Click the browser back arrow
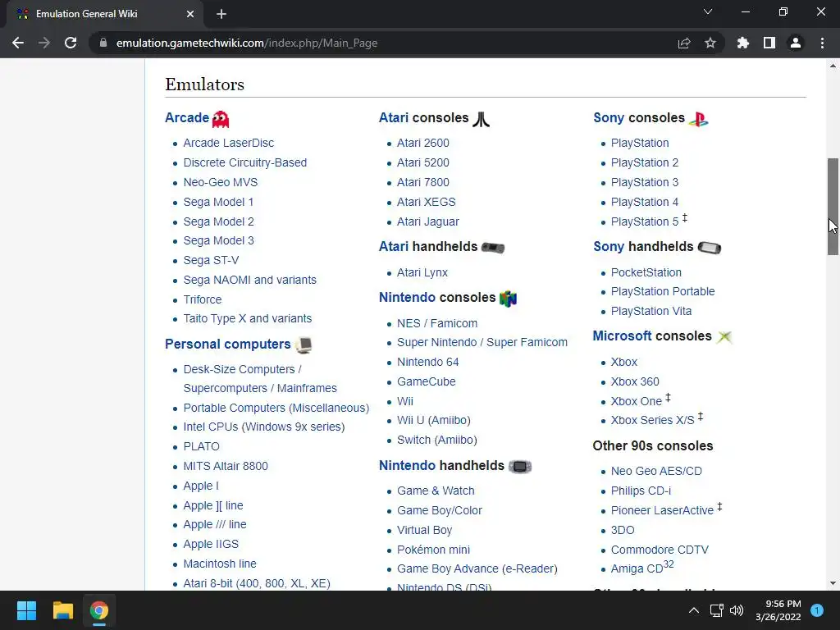The height and width of the screenshot is (630, 840). (x=18, y=43)
